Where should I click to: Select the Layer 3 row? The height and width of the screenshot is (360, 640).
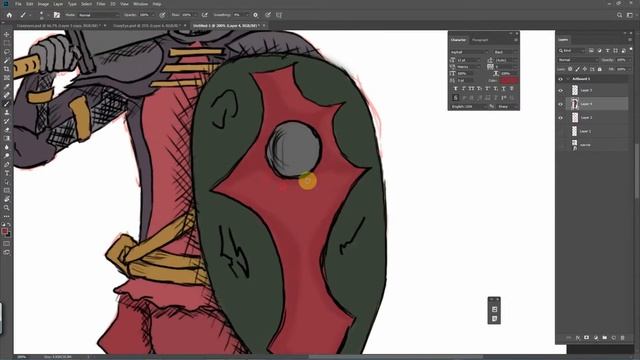point(597,91)
